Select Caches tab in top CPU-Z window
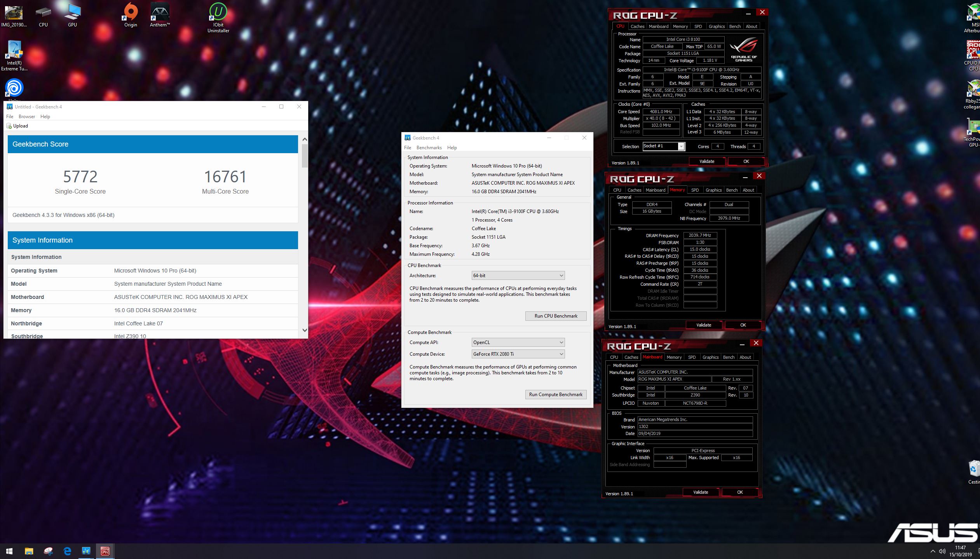Viewport: 980px width, 559px height. [637, 26]
